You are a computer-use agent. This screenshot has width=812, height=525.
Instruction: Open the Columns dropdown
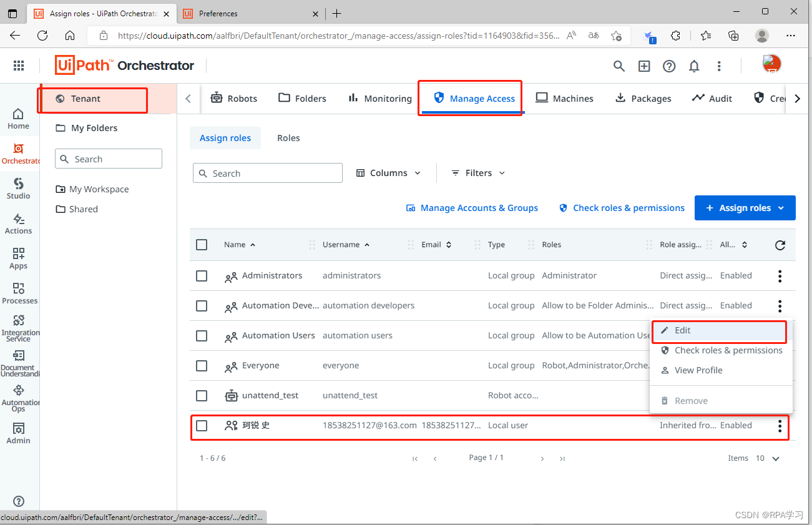tap(388, 173)
